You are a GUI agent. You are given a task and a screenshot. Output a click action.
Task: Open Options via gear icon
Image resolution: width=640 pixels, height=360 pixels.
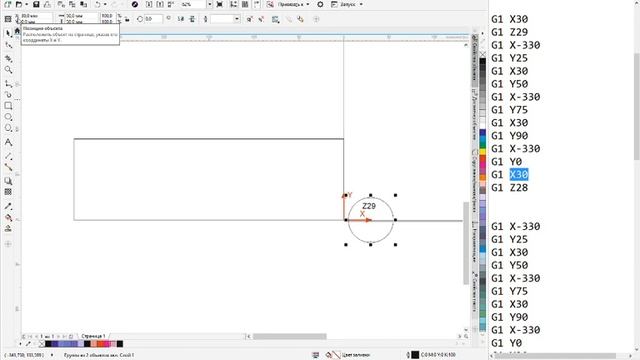click(x=320, y=4)
